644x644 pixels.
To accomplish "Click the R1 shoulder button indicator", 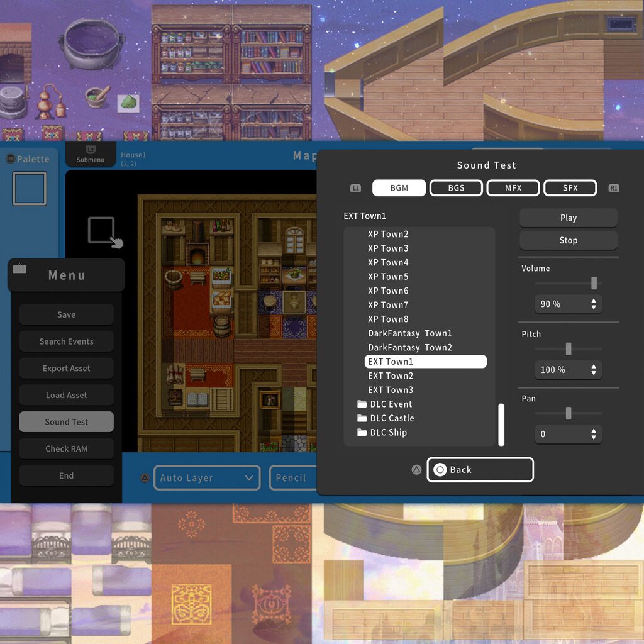I will click(613, 186).
